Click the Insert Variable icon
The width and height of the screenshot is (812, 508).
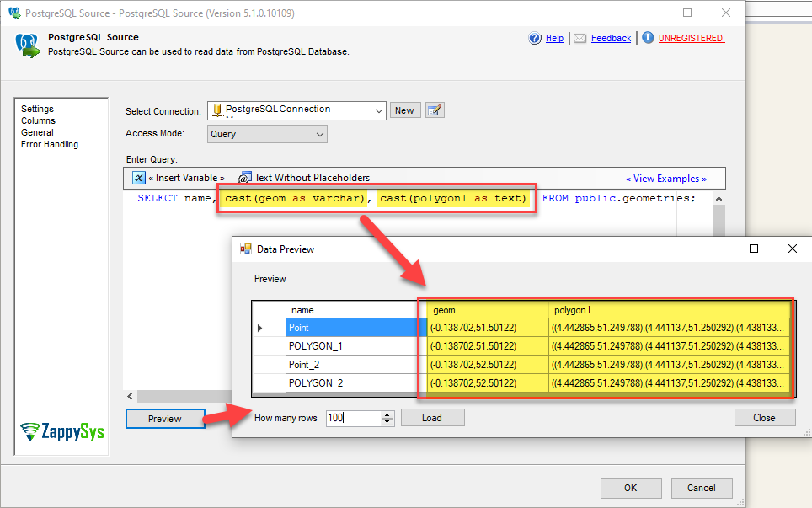139,178
